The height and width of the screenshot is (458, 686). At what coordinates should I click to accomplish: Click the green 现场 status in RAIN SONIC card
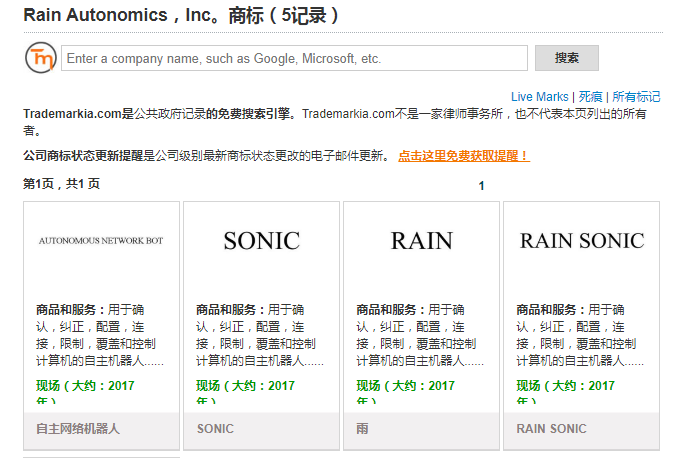[566, 391]
